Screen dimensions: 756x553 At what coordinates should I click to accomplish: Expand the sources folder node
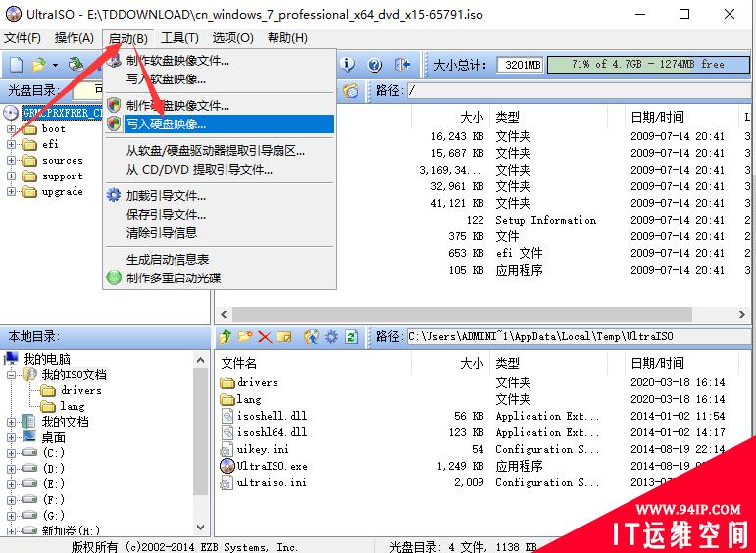pos(11,160)
